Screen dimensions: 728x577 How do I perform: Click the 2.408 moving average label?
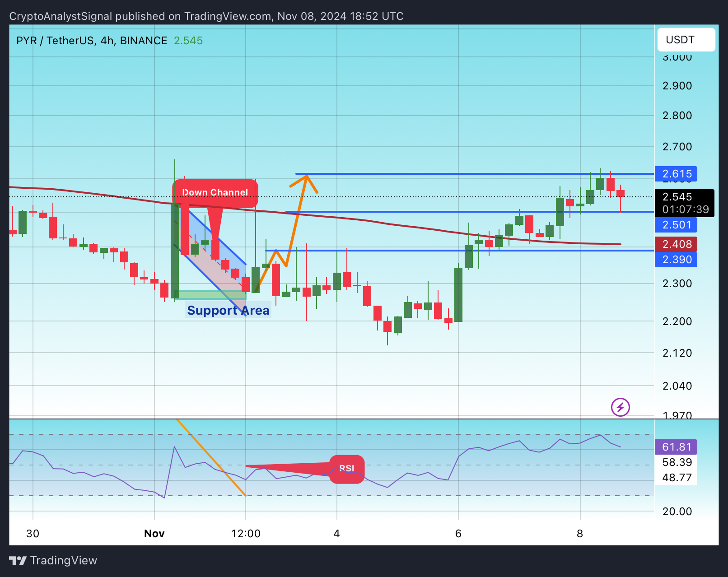click(676, 244)
